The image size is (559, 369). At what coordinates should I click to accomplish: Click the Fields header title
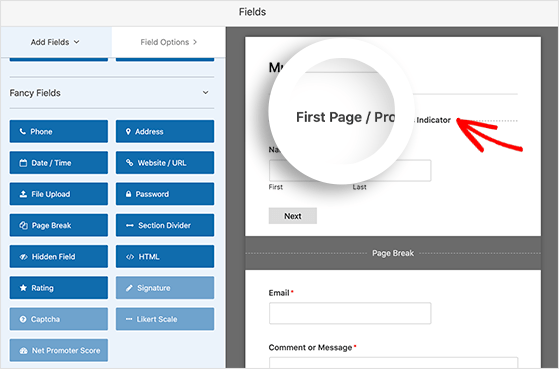252,12
